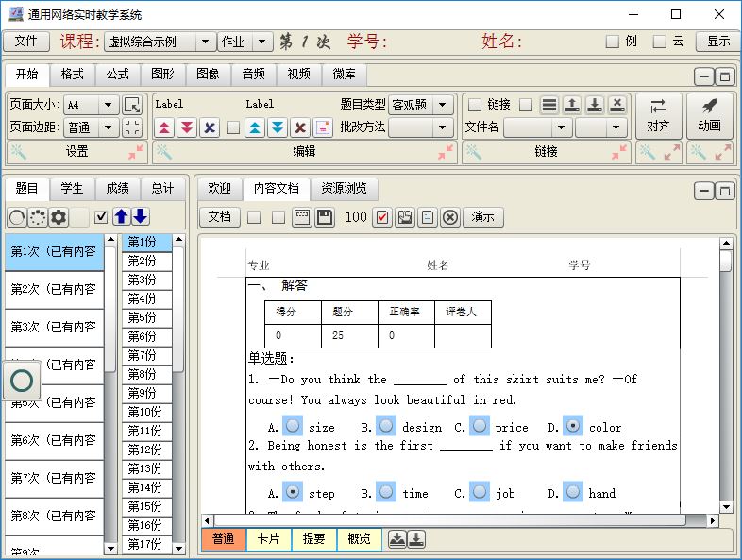Click the horizontal scrollbar right arrow
742x560 pixels.
[713, 520]
